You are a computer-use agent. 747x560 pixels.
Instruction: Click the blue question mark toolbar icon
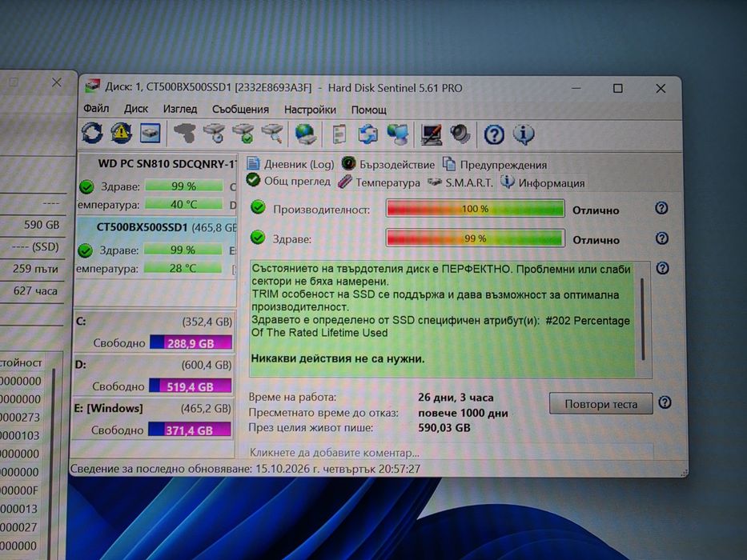pos(494,135)
